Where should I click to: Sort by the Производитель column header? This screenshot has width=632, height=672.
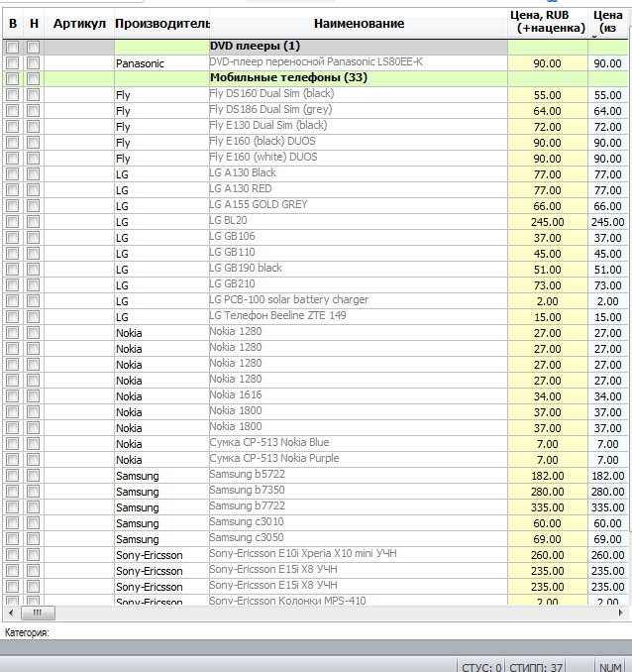162,24
